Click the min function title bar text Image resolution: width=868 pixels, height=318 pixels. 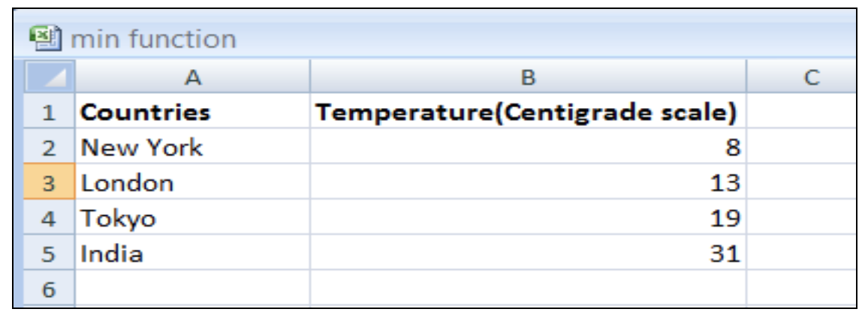(153, 39)
